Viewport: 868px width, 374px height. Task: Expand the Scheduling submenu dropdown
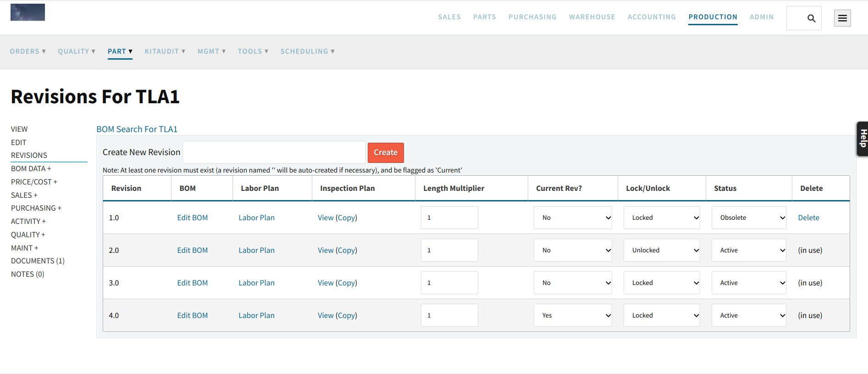tap(308, 51)
